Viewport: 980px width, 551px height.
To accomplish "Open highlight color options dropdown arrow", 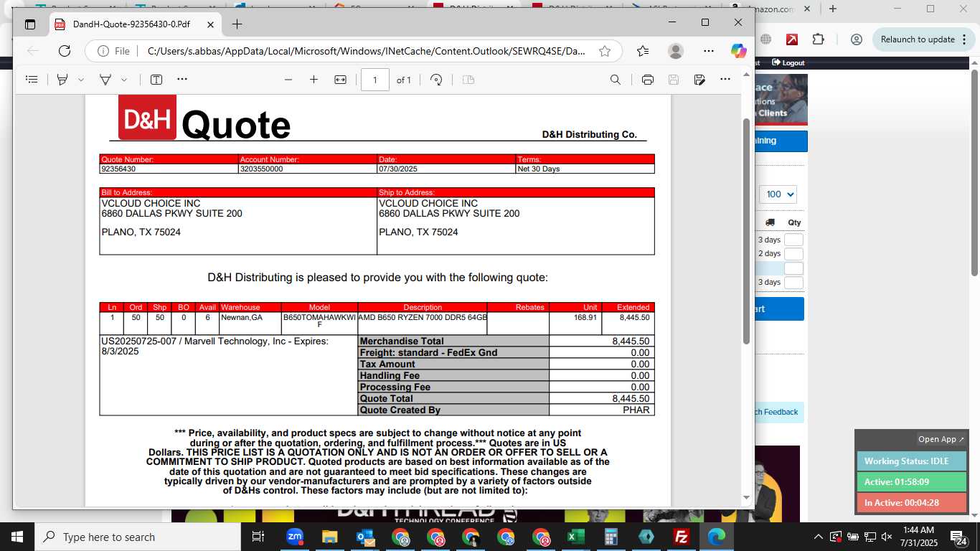I will pos(81,80).
